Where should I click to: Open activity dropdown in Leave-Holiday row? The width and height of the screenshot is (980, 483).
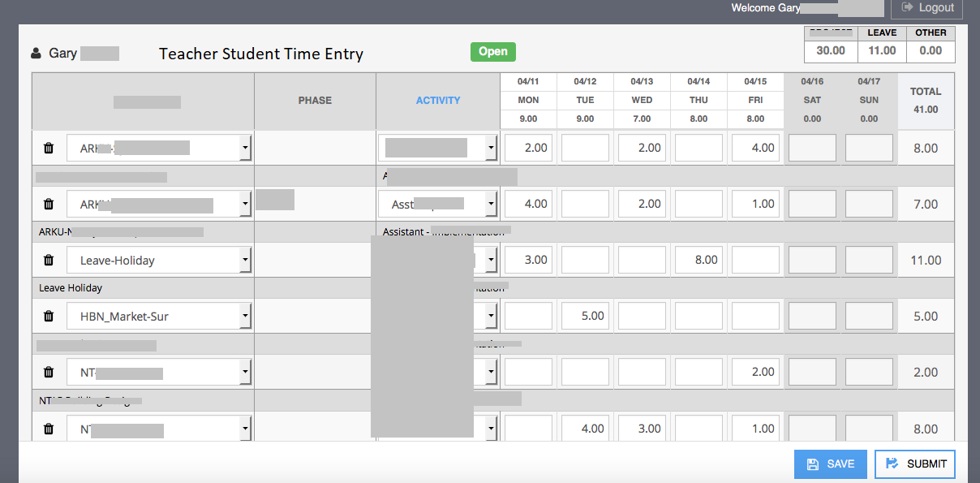tap(491, 261)
